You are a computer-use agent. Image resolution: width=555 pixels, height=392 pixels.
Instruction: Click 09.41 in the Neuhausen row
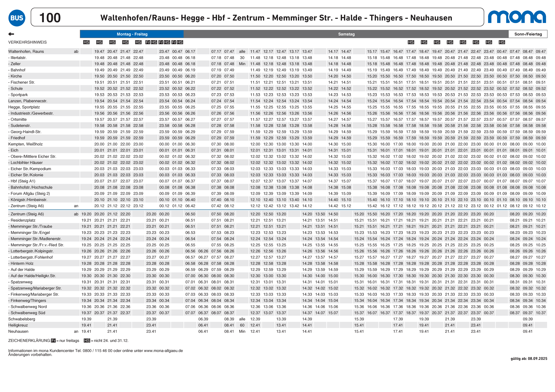pos(528,332)
